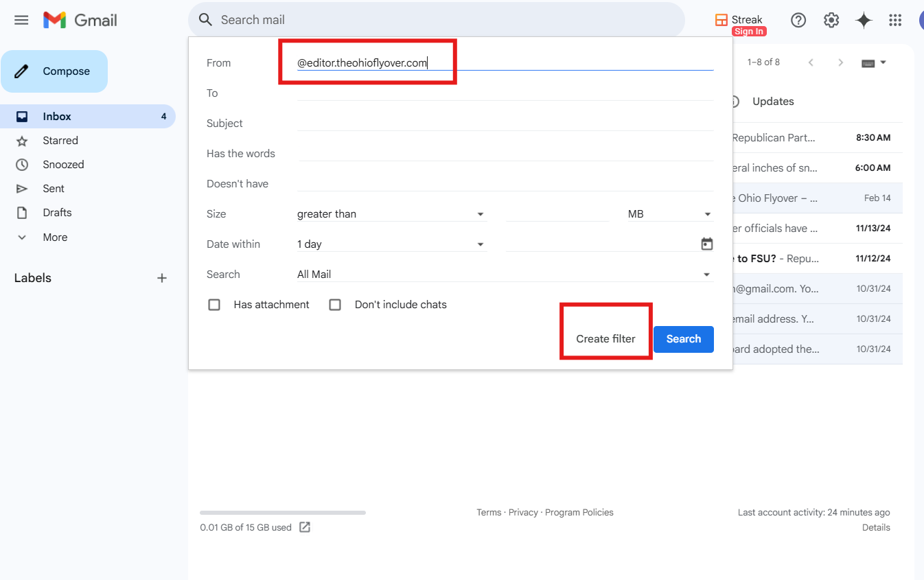
Task: Open the Google apps grid
Action: click(x=895, y=20)
